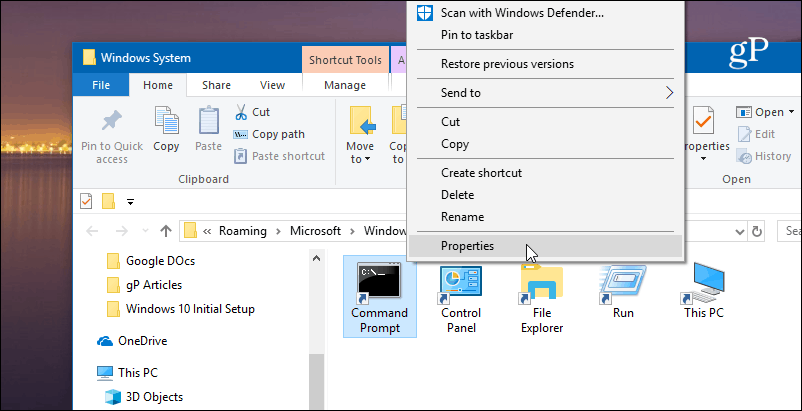
Task: Choose Properties from context menu
Action: 545,246
